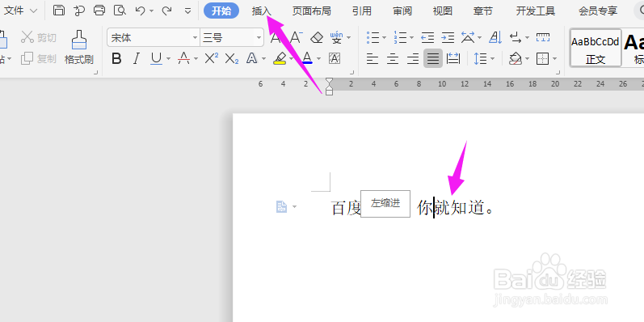The height and width of the screenshot is (322, 644).
Task: Click the document paragraph layout icon beside text
Action: point(281,207)
